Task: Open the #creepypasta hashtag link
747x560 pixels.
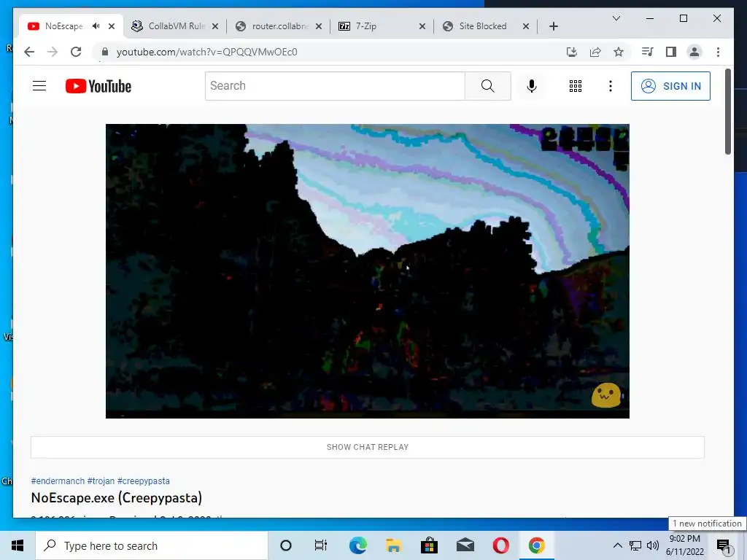Action: point(144,481)
